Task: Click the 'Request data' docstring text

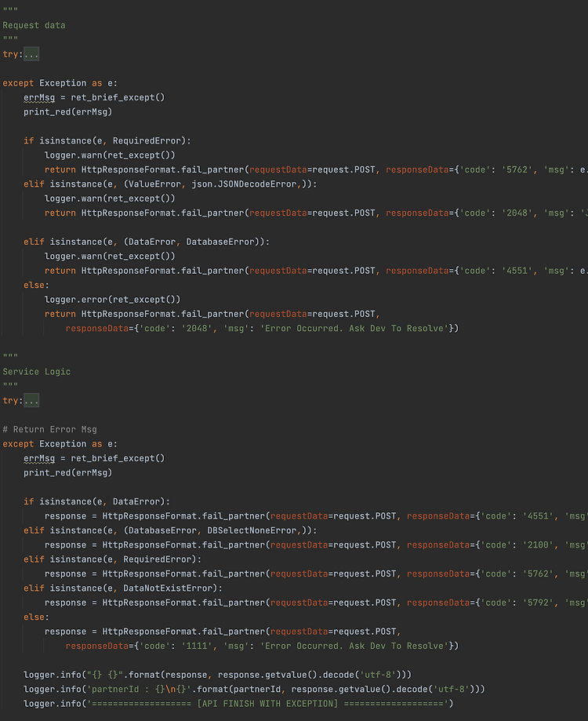Action: (x=34, y=25)
